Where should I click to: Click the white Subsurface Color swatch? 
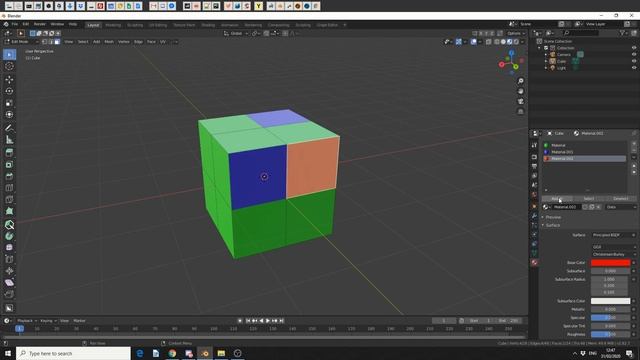click(x=610, y=301)
